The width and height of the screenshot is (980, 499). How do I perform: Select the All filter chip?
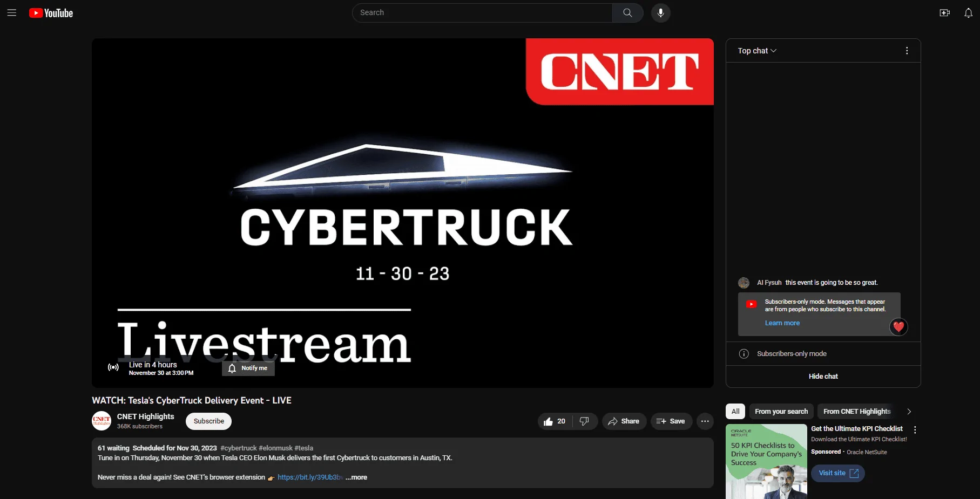click(x=735, y=412)
